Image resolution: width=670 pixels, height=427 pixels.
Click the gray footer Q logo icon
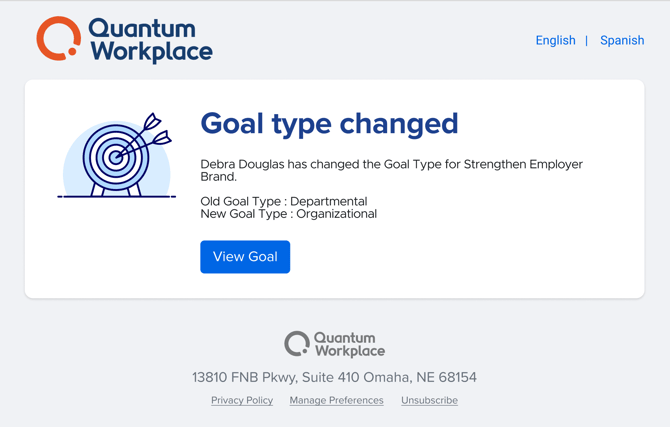click(296, 344)
